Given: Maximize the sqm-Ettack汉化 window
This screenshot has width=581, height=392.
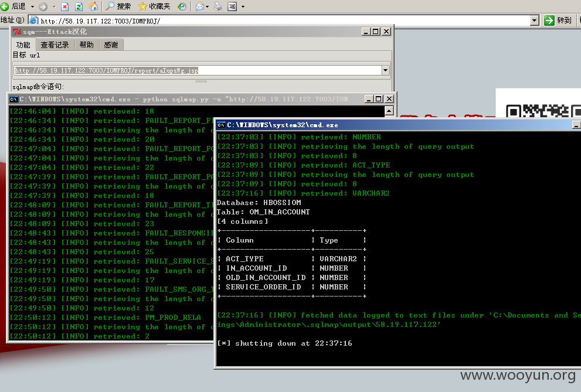Looking at the screenshot, I should [376, 32].
